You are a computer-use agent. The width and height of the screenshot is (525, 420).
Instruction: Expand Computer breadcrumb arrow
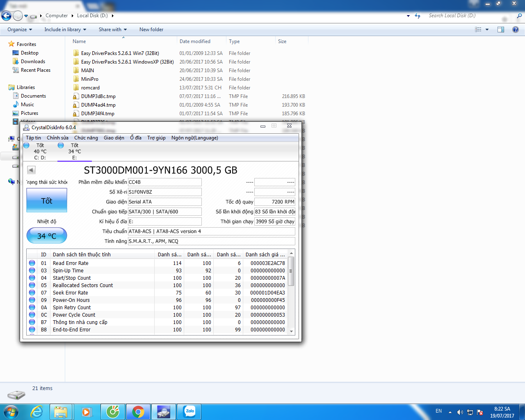[x=73, y=16]
